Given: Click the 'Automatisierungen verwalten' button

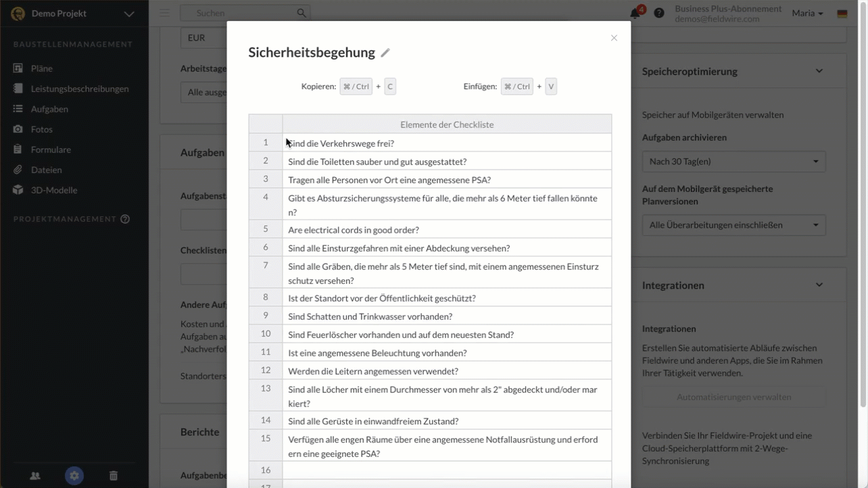Looking at the screenshot, I should 733,397.
